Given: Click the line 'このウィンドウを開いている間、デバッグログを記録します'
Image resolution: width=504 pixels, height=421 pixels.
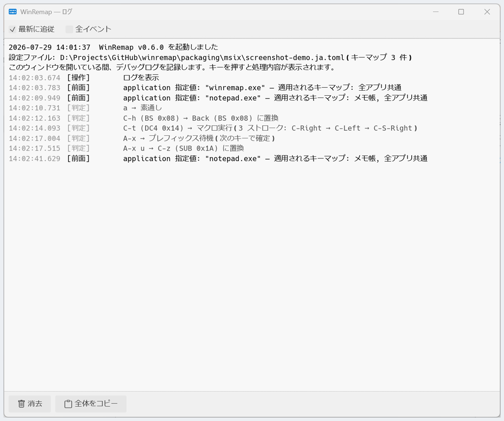Looking at the screenshot, I should tap(172, 68).
